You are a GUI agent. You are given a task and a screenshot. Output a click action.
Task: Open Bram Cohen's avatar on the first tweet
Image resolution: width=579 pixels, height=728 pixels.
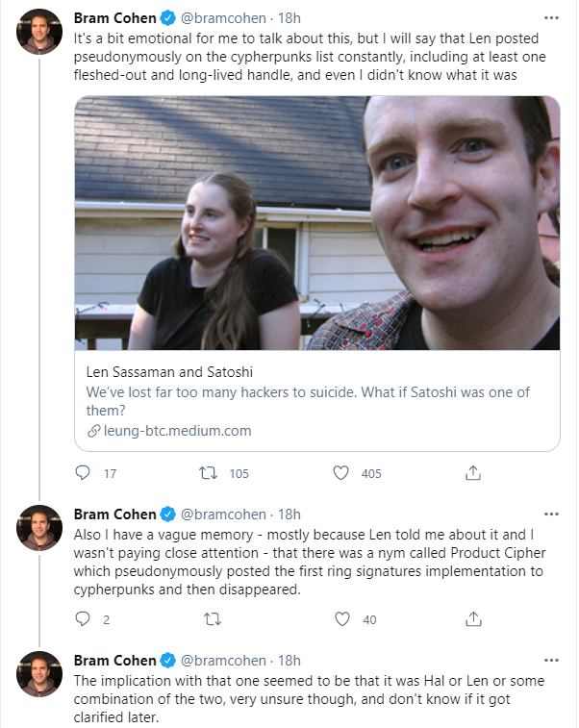tap(39, 32)
